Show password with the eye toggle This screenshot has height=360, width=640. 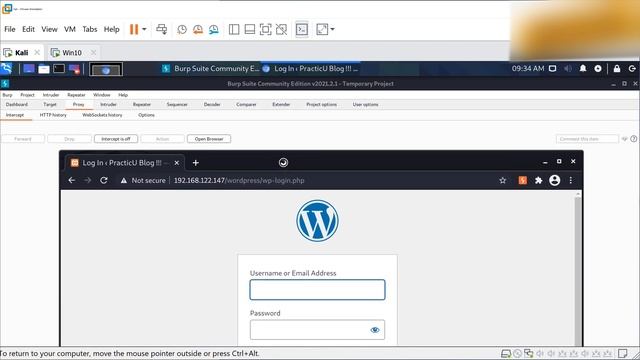pyautogui.click(x=375, y=330)
